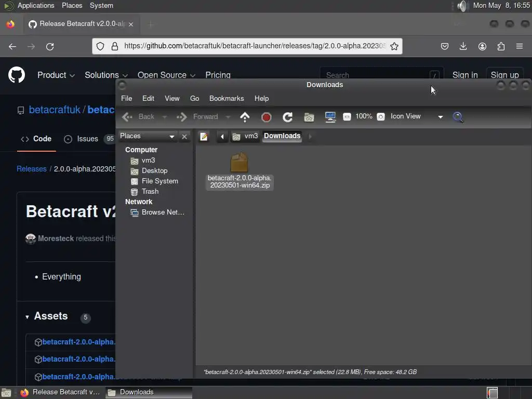Expand Open Source menu on GitHub
The image size is (532, 399).
click(x=166, y=75)
